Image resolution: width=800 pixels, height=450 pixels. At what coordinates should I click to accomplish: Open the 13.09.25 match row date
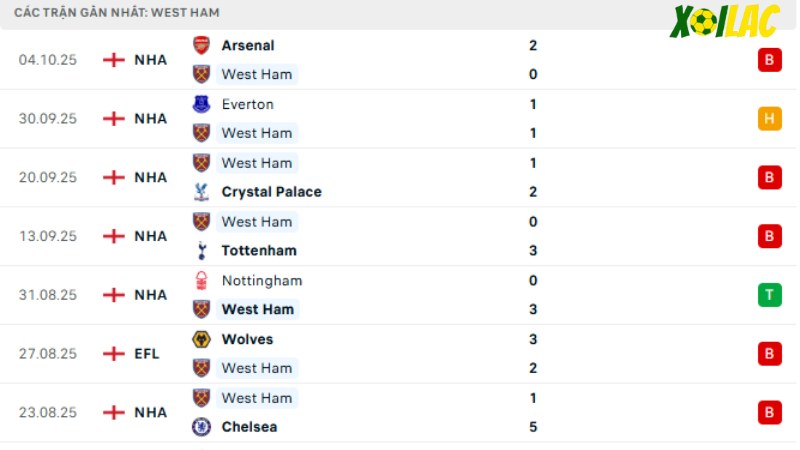pos(48,236)
